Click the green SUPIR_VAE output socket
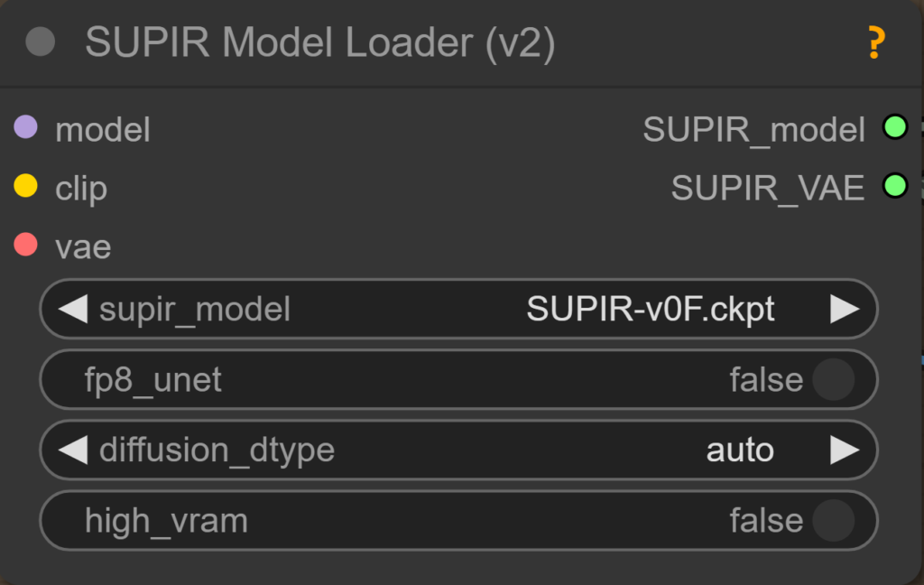This screenshot has height=585, width=924. click(x=894, y=187)
